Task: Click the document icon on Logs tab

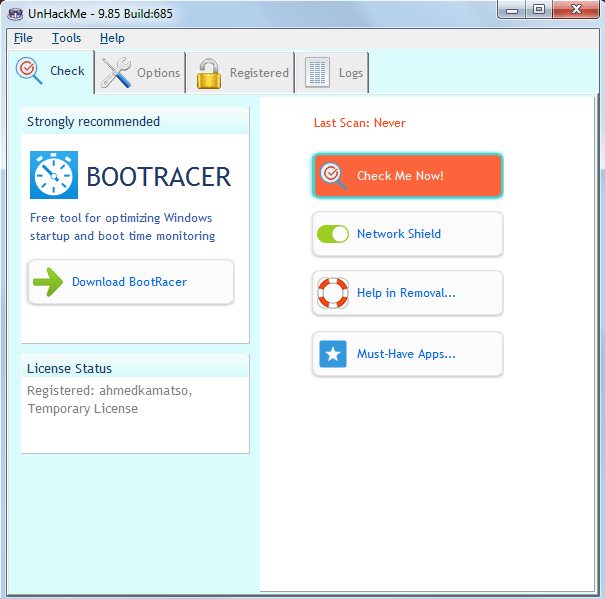Action: coord(317,73)
